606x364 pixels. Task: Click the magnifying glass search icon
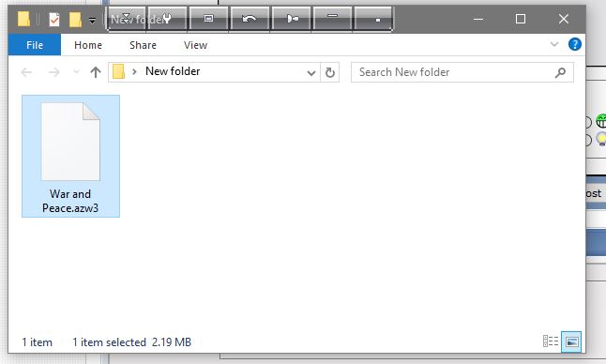click(560, 72)
